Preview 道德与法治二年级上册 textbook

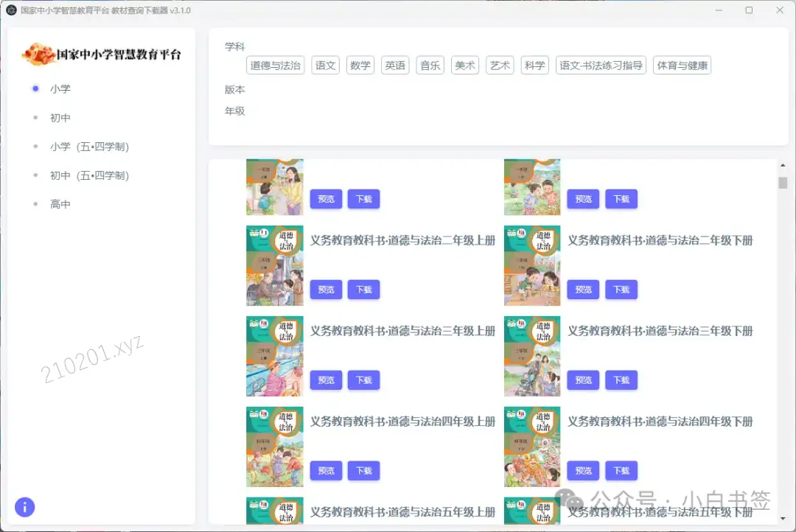(326, 290)
